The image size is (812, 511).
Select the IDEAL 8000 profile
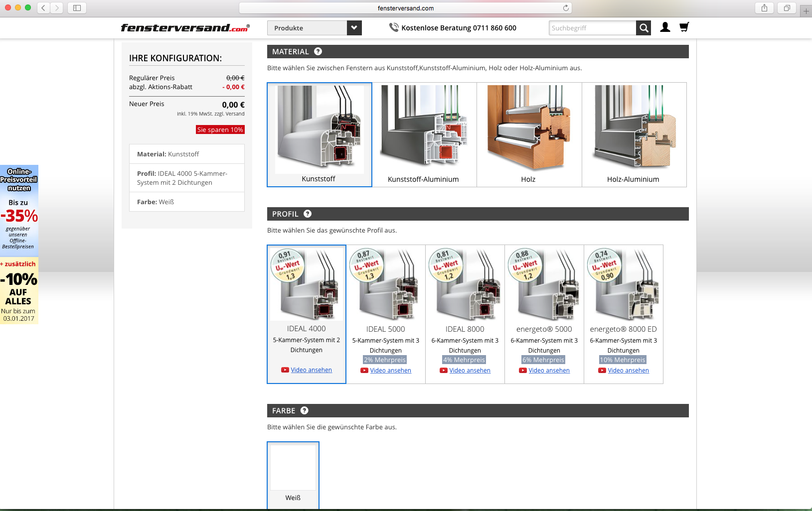coord(465,314)
